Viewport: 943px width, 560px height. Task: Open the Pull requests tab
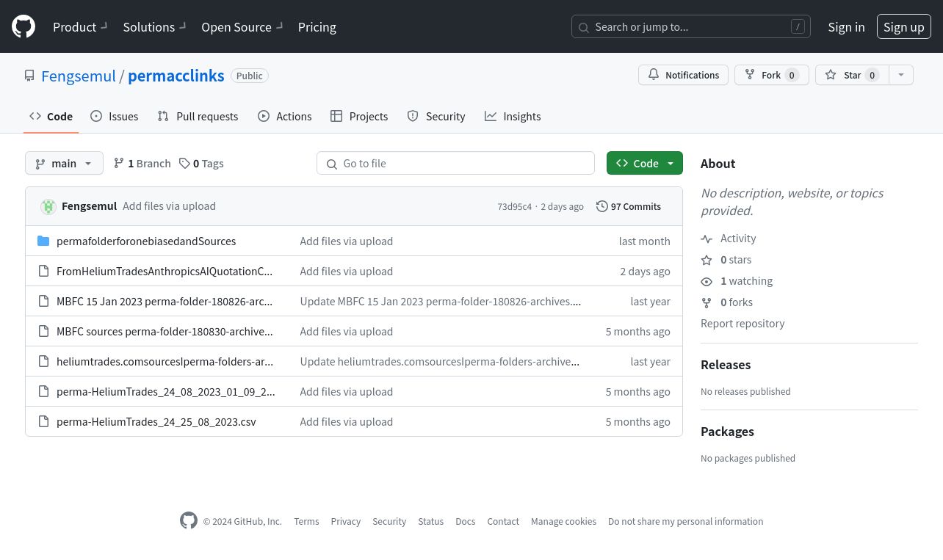[x=198, y=116]
